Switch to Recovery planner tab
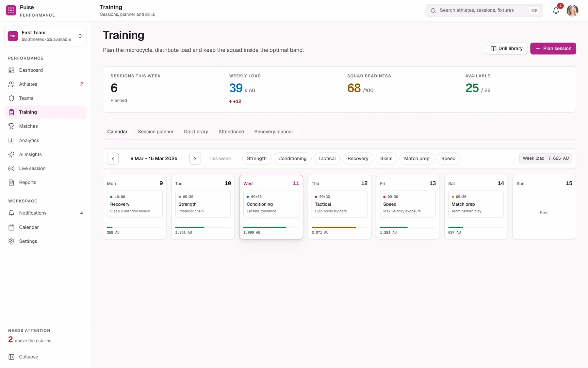Viewport: 588px width, 368px height. (274, 131)
